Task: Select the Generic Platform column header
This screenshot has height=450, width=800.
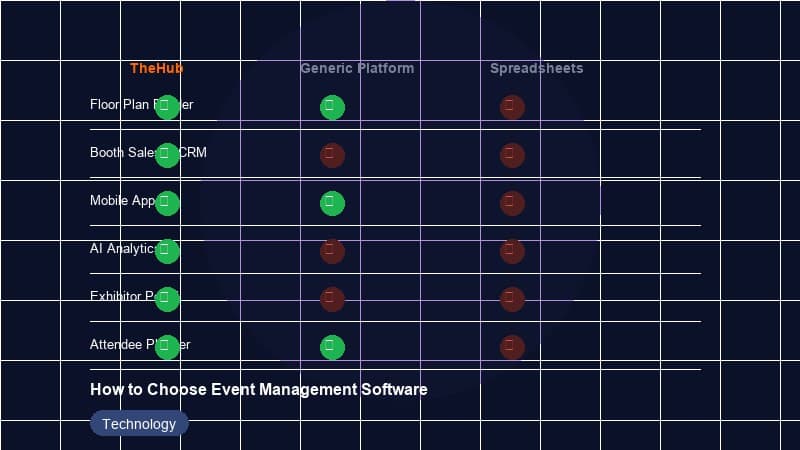Action: [357, 68]
